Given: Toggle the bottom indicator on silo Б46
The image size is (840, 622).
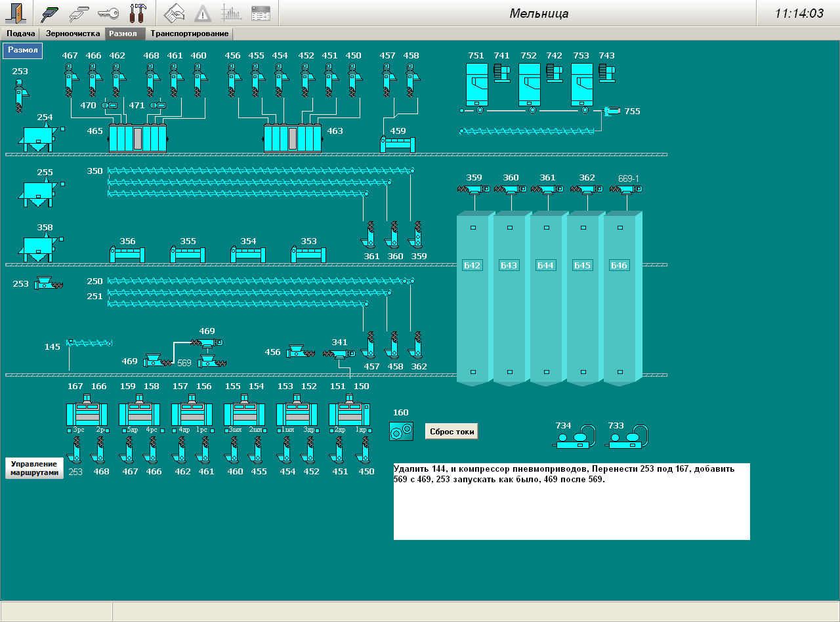Looking at the screenshot, I should 619,372.
